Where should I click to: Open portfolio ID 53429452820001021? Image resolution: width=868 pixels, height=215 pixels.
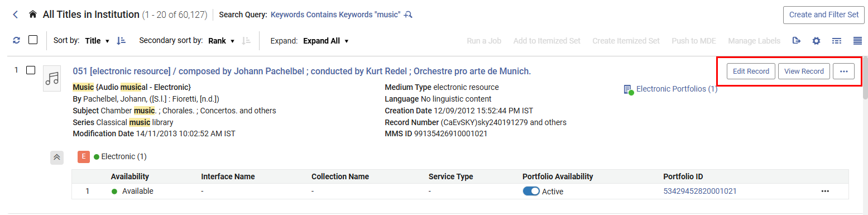click(699, 191)
